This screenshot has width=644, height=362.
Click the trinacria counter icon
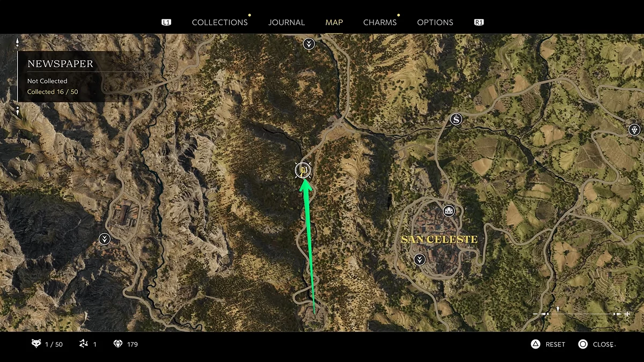pyautogui.click(x=83, y=344)
